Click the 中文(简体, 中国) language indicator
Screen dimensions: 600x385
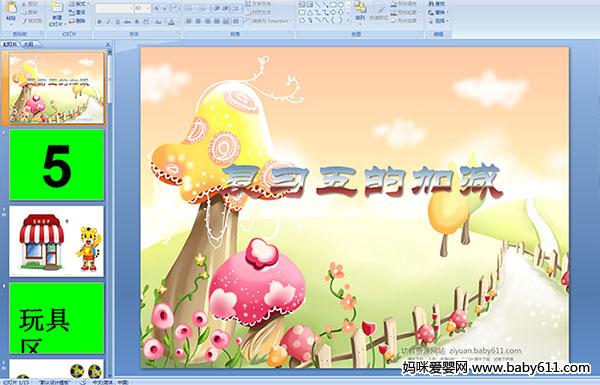click(110, 382)
